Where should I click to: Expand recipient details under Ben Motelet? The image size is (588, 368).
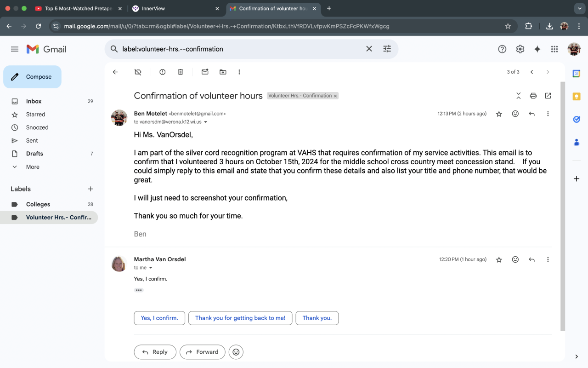point(206,122)
